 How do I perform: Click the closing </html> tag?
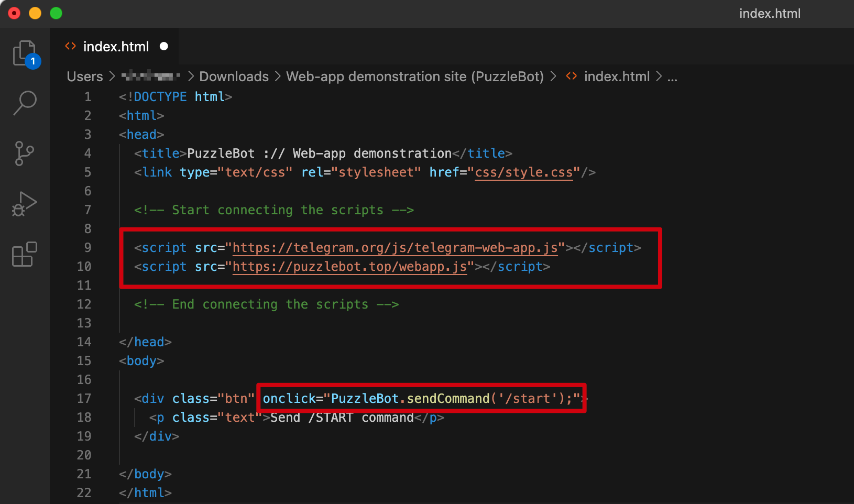click(x=145, y=493)
